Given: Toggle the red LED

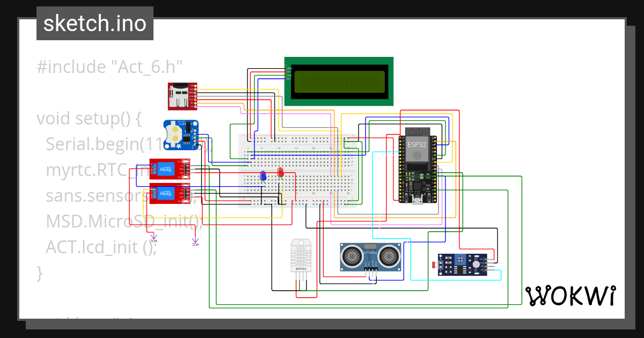Looking at the screenshot, I should [281, 173].
